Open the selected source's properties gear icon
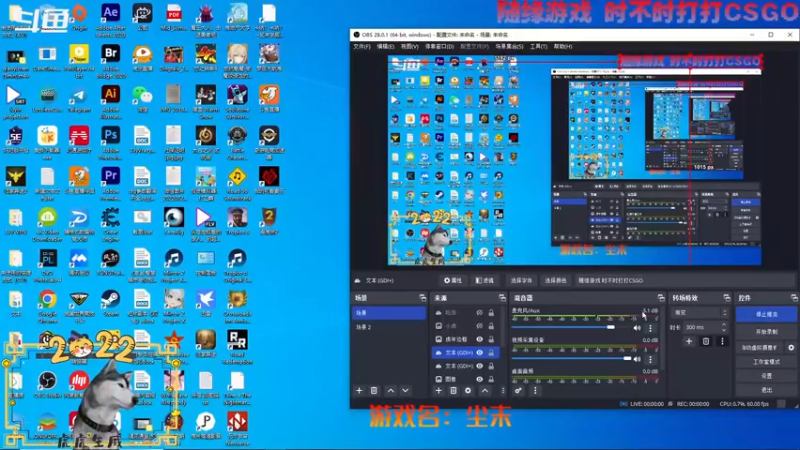Viewport: 800px width, 450px height. pyautogui.click(x=468, y=391)
